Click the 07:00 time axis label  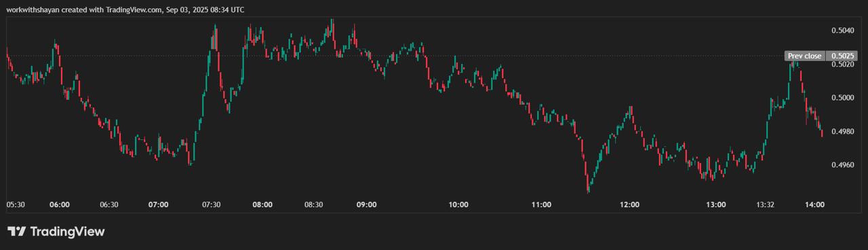coord(158,204)
